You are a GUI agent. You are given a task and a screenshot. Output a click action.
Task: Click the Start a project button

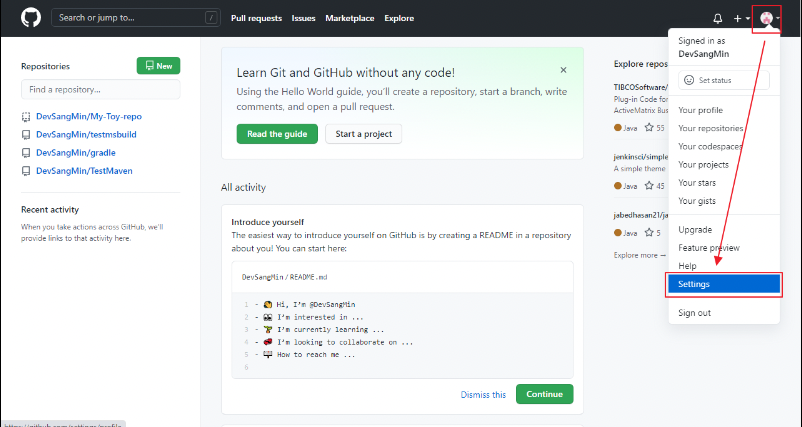[363, 134]
